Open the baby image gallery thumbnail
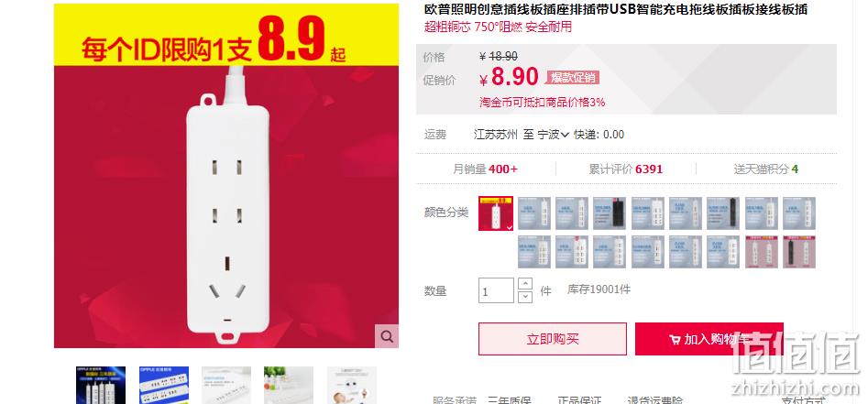 [352, 385]
